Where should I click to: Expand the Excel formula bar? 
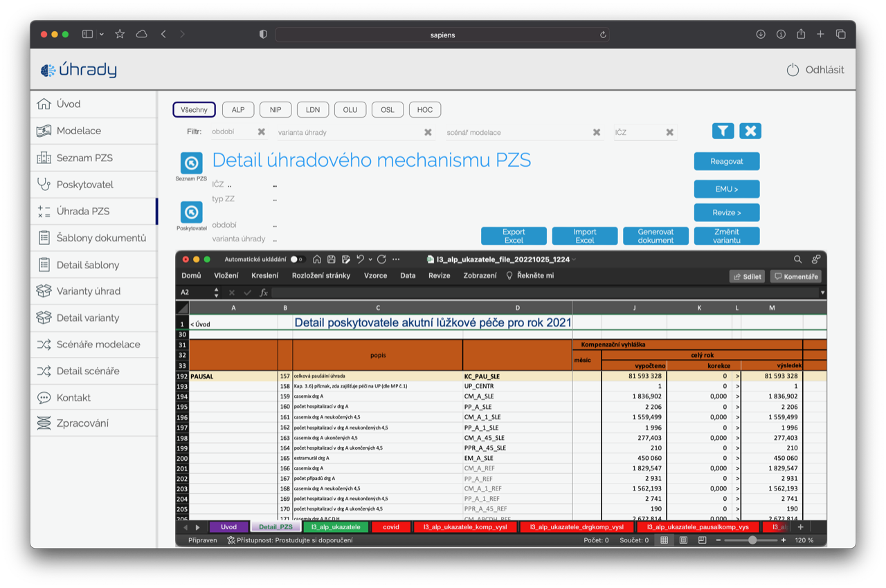(822, 293)
